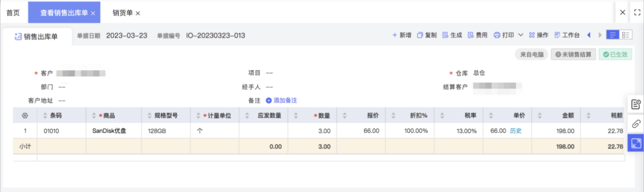Viewport: 644px width, 192px height.
Task: Close the 销货单 tab
Action: click(138, 13)
